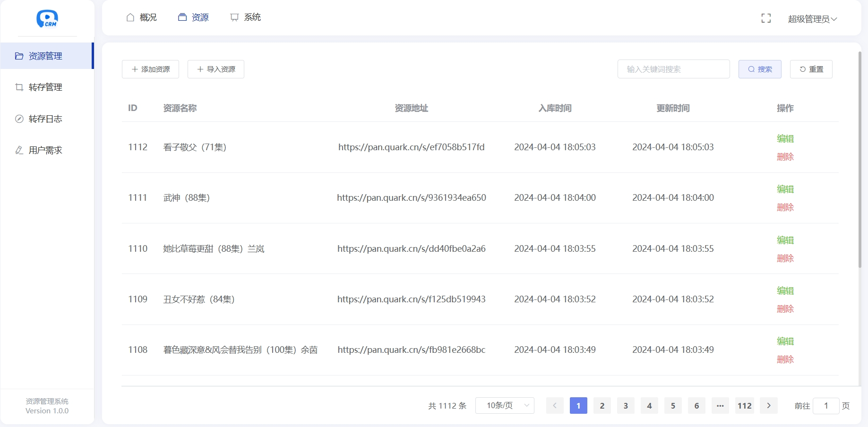
Task: Edit resource 1112 看子敬父
Action: (x=785, y=138)
